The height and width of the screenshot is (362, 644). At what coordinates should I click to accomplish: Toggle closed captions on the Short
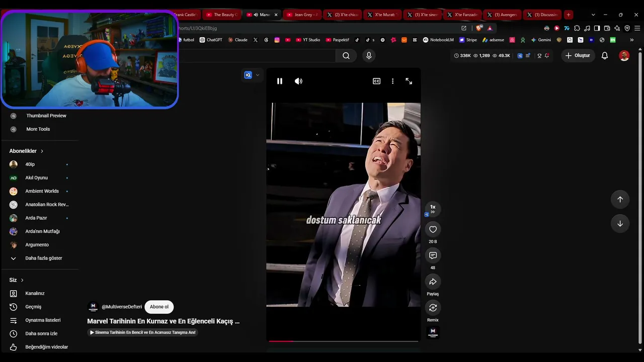[376, 81]
